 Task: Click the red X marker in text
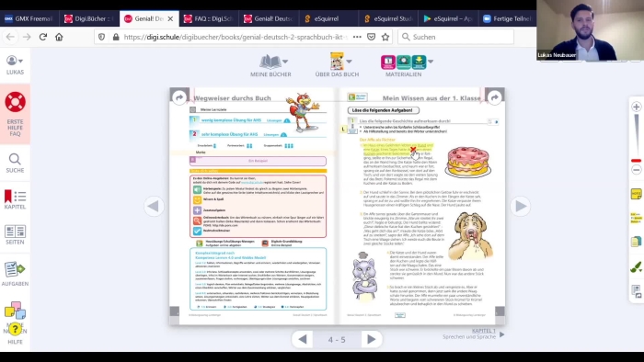pos(413,150)
